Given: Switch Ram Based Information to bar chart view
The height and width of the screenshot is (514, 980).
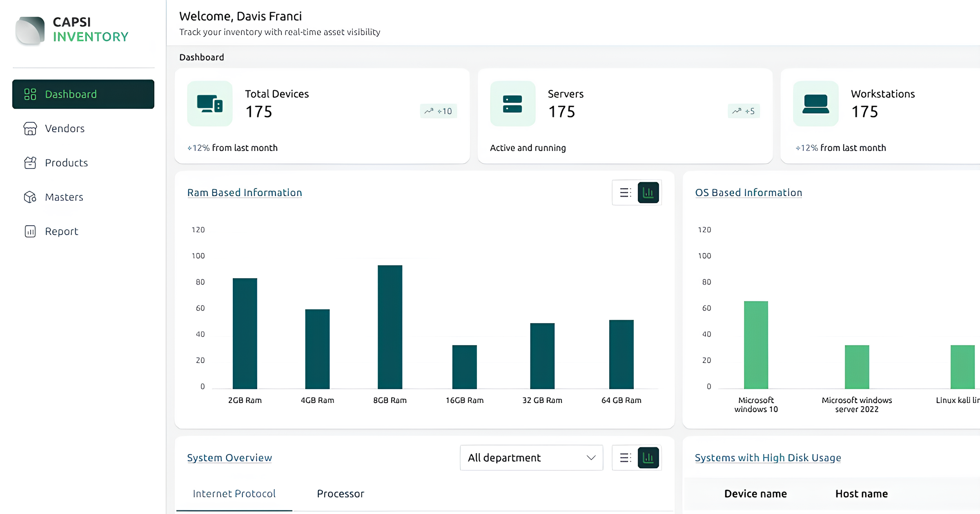Looking at the screenshot, I should point(648,193).
